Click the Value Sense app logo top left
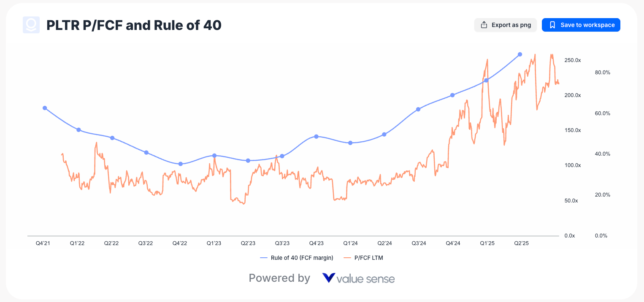 [x=31, y=25]
